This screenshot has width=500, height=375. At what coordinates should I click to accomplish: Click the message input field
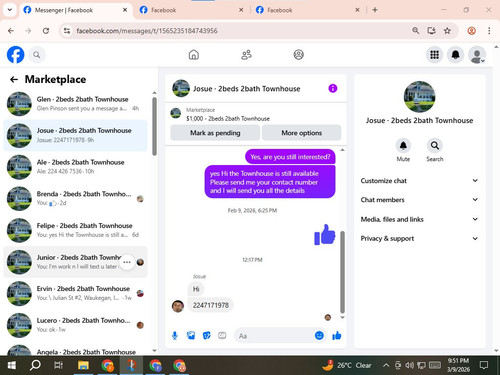(x=275, y=336)
